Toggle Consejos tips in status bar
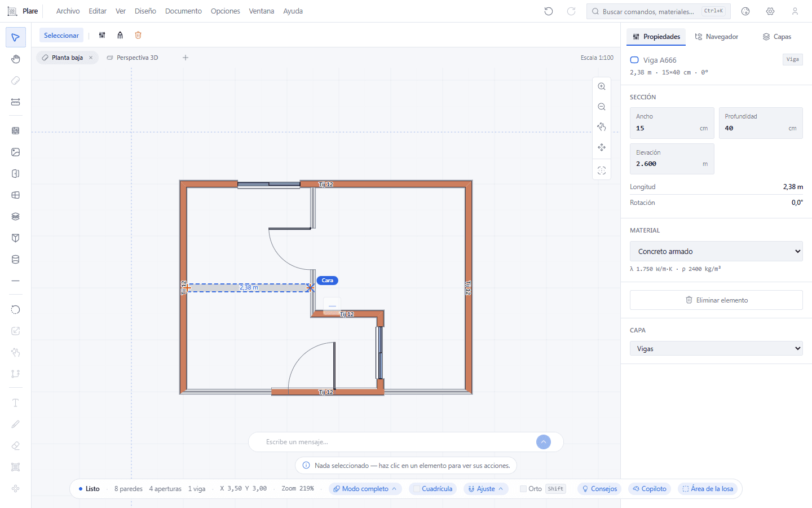The width and height of the screenshot is (812, 508). (599, 489)
